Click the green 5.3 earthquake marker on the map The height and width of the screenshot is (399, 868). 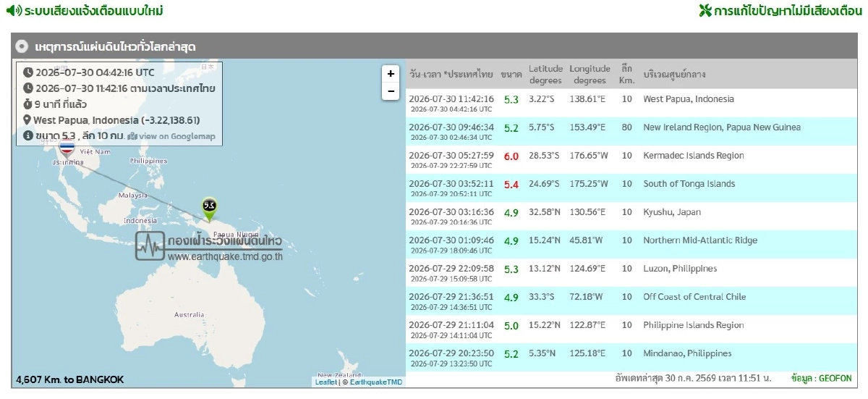(210, 209)
